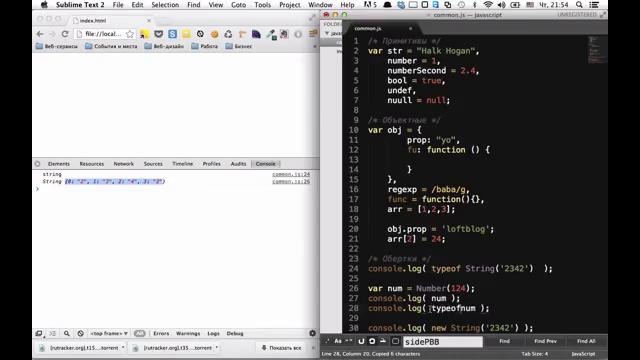Clear the console log with the circle-slash icon
This screenshot has width=640, height=360.
(80, 333)
